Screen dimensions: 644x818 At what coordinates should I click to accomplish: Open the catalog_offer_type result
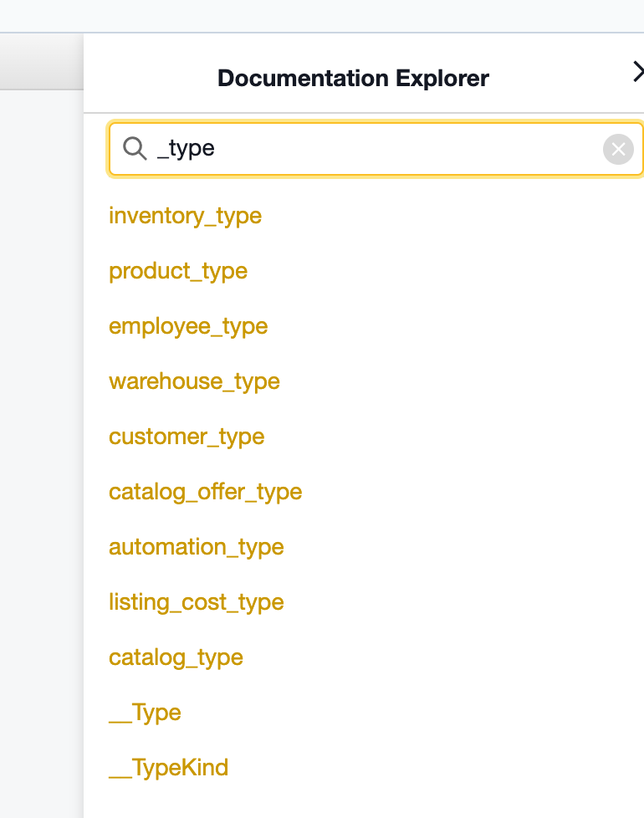206,492
